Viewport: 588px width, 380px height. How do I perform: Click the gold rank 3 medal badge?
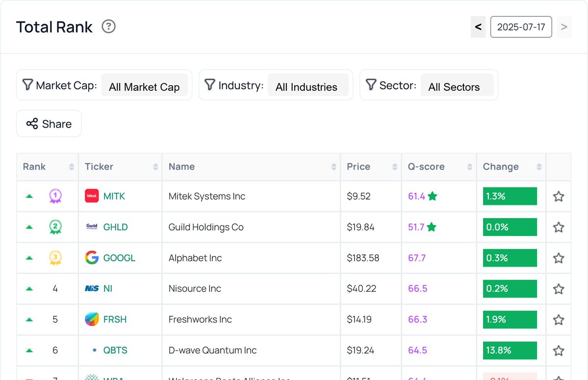point(55,258)
